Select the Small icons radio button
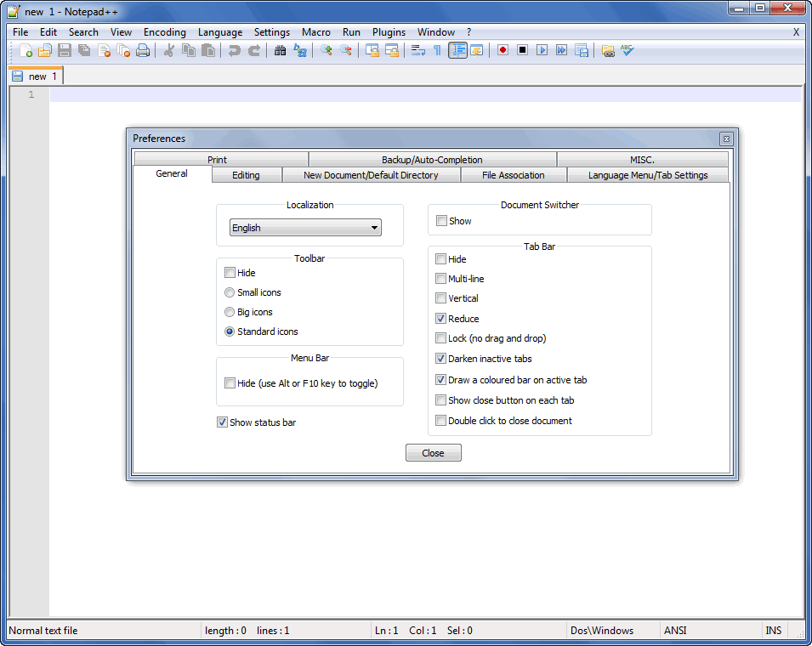812x646 pixels. (x=230, y=292)
